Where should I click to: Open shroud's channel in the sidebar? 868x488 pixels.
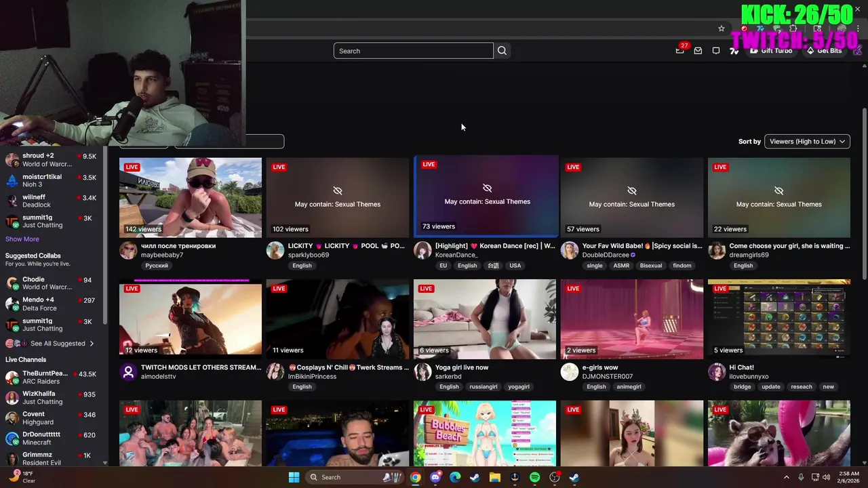click(x=52, y=160)
